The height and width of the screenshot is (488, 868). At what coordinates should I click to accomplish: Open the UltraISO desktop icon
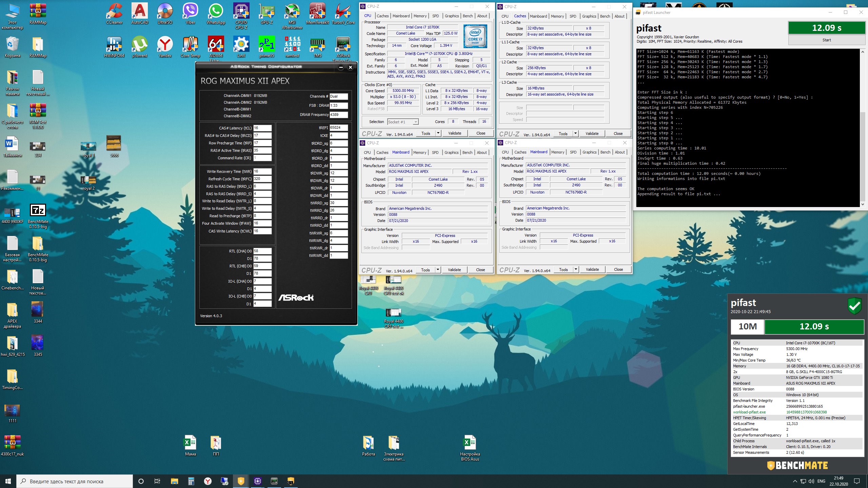click(165, 14)
